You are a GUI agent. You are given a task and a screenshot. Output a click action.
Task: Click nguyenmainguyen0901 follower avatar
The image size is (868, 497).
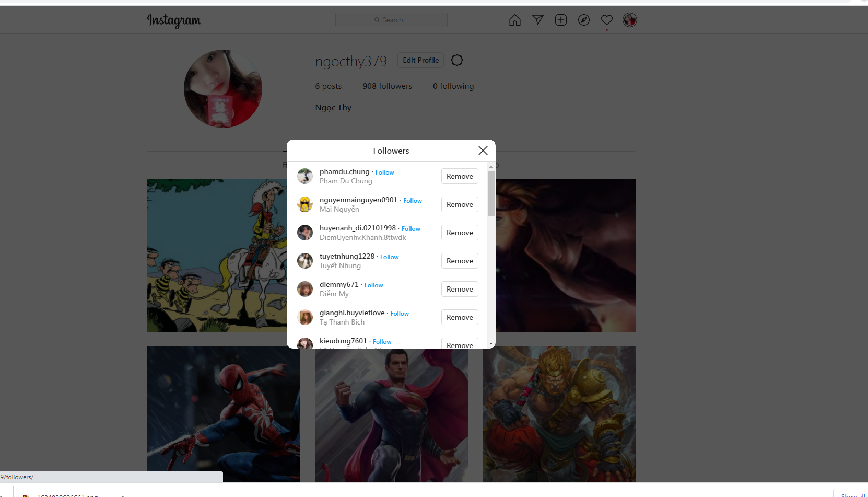coord(305,204)
